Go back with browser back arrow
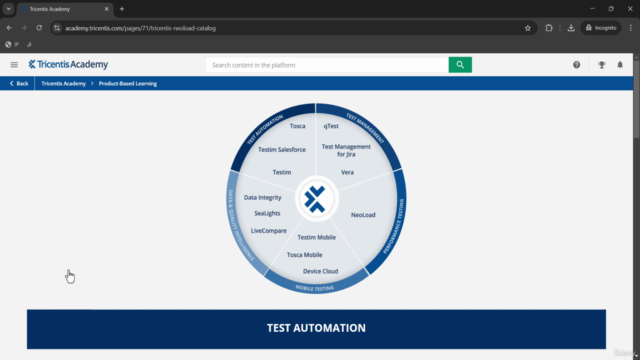 click(9, 28)
